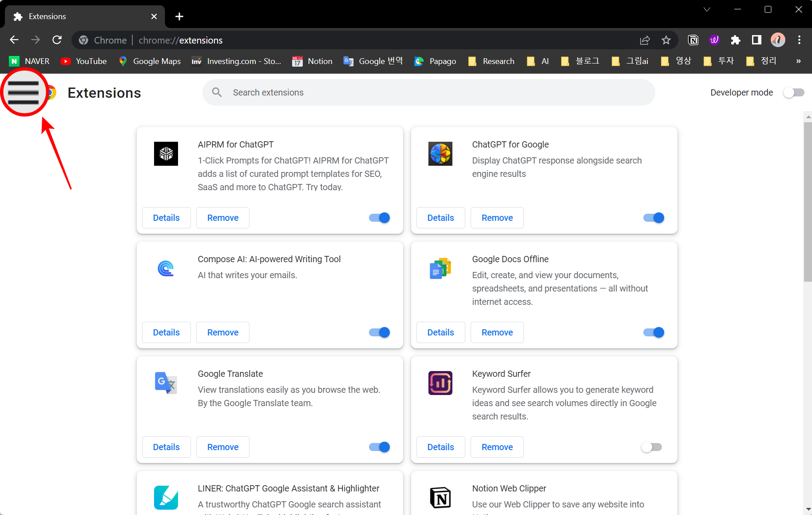This screenshot has width=812, height=515.
Task: Click the LINER extension icon
Action: tap(166, 498)
